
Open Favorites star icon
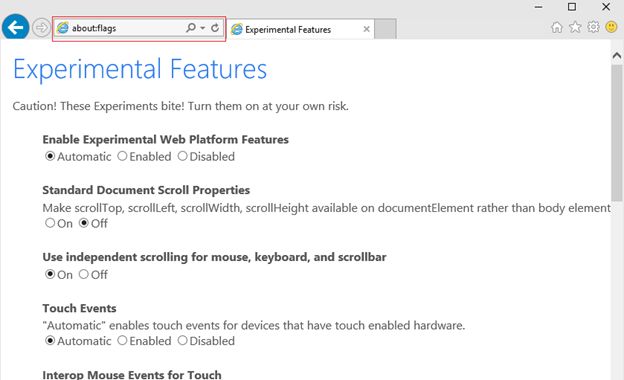(x=575, y=27)
